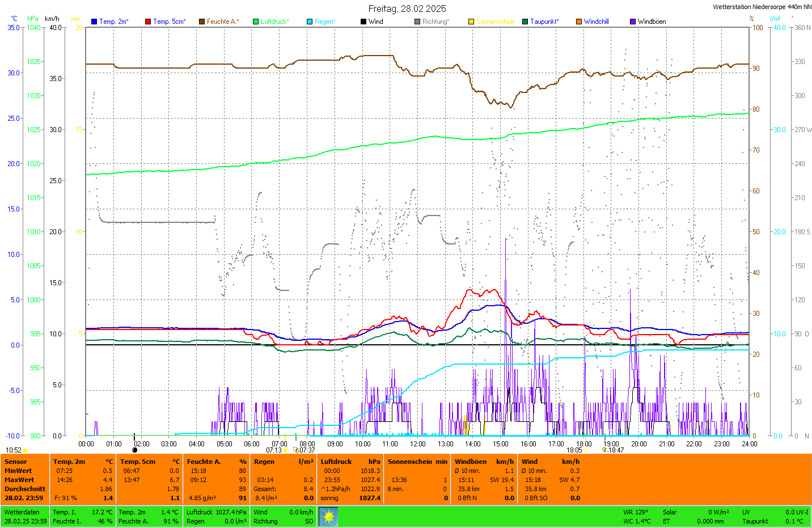Click the yellow sun icon beside 10:52
812x528 pixels.
coord(26,450)
